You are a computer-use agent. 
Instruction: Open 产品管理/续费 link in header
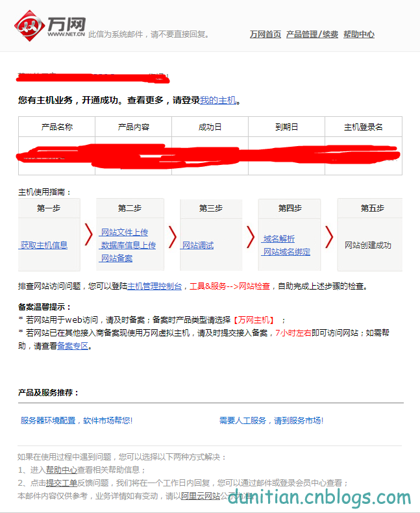pos(312,34)
